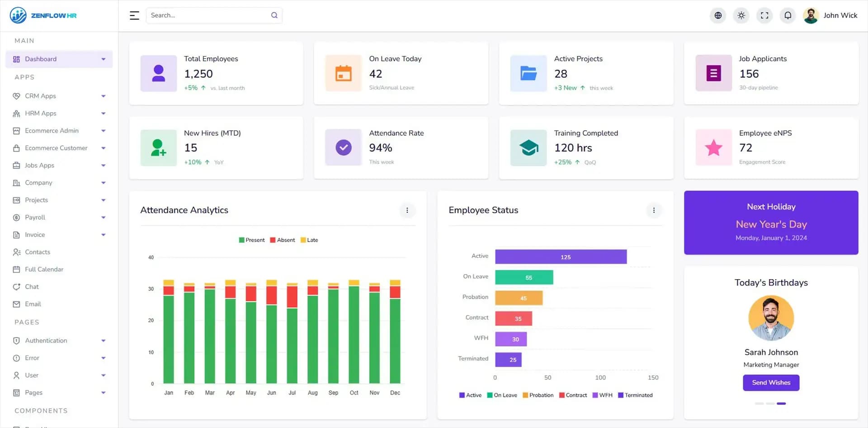Open Attendance Analytics three-dot menu
The height and width of the screenshot is (428, 868).
pyautogui.click(x=407, y=210)
